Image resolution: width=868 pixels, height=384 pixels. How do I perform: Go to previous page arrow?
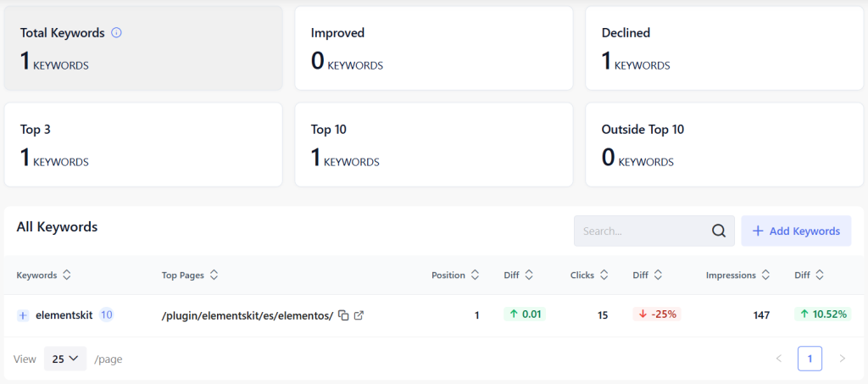[x=779, y=359]
